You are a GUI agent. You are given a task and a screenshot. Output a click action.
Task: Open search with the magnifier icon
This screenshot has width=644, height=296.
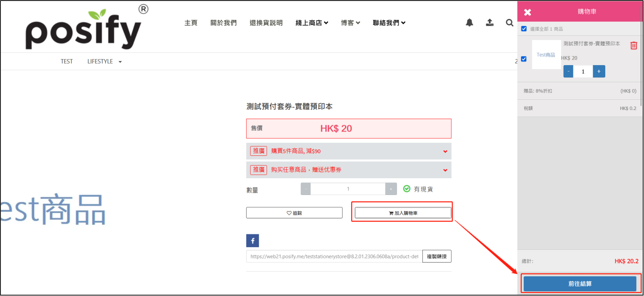coord(510,22)
